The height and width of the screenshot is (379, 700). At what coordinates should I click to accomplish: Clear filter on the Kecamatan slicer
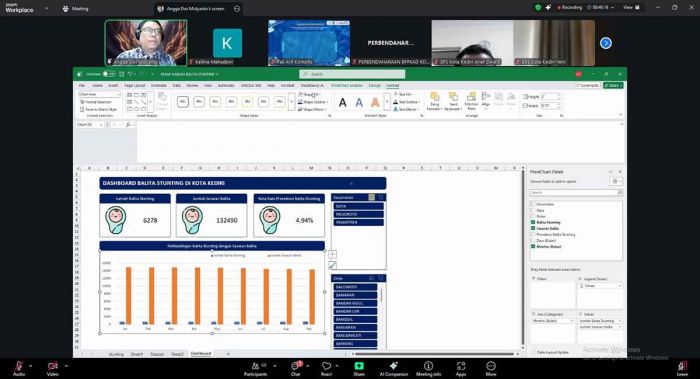point(381,197)
